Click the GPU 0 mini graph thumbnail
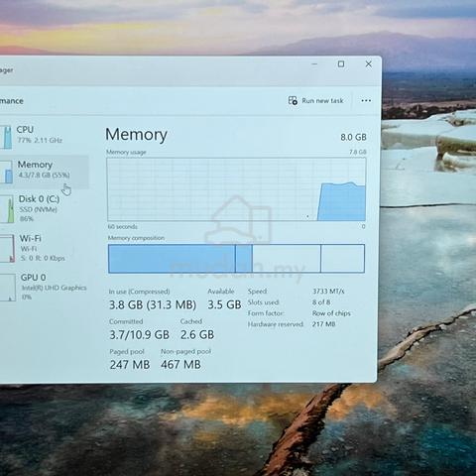 point(7,288)
